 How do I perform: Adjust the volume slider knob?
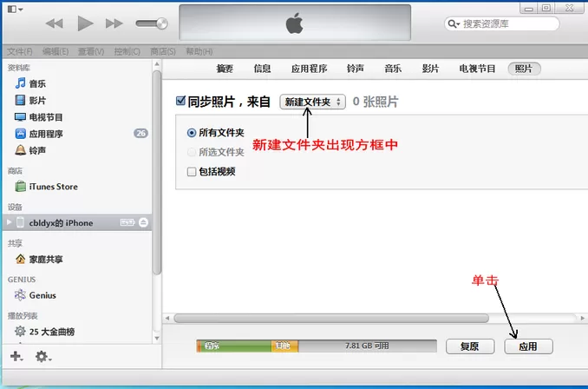click(x=162, y=23)
